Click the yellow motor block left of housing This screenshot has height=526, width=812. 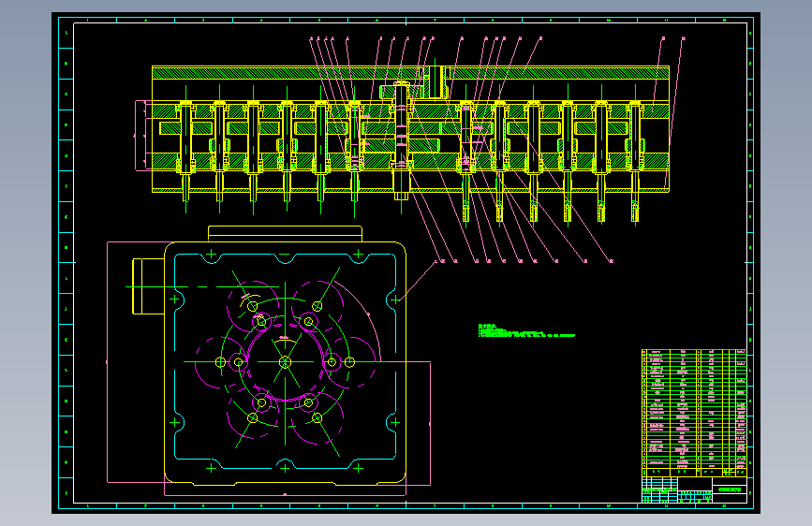coord(149,286)
